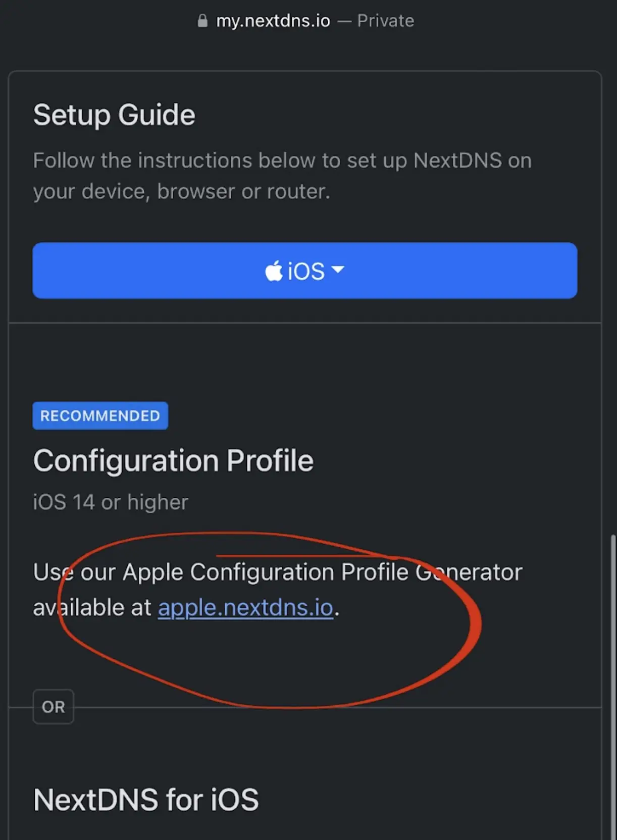Image resolution: width=617 pixels, height=840 pixels.
Task: Select the iOS label text in blue button
Action: tap(306, 272)
